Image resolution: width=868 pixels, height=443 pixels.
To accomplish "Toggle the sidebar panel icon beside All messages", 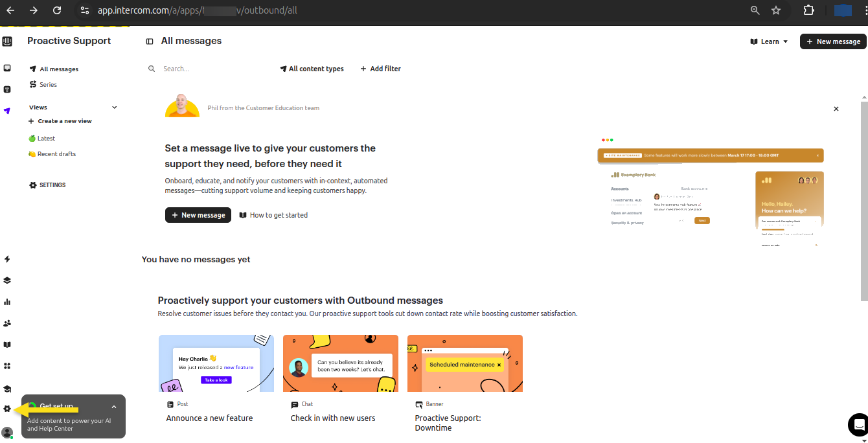I will [150, 41].
